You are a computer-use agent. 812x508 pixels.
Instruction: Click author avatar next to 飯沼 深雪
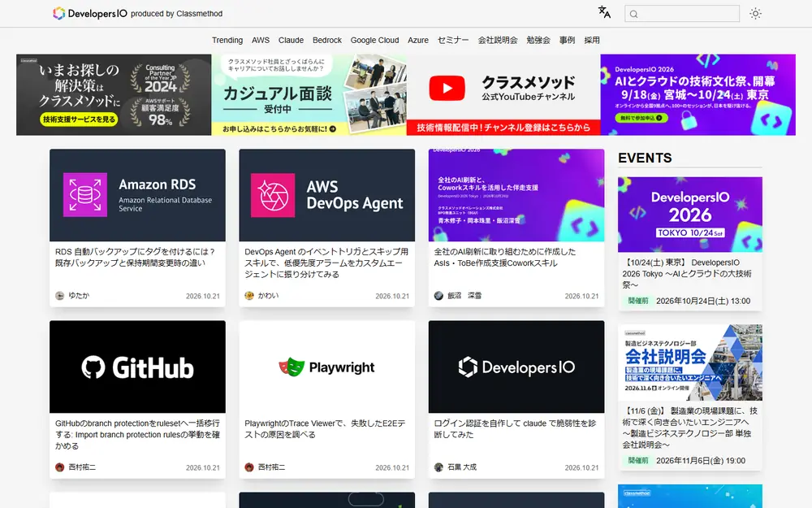438,296
